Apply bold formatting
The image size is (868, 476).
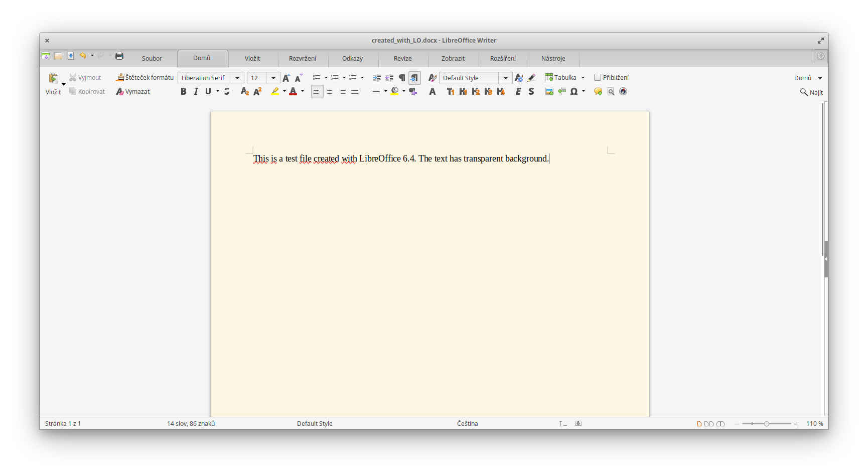coord(183,91)
